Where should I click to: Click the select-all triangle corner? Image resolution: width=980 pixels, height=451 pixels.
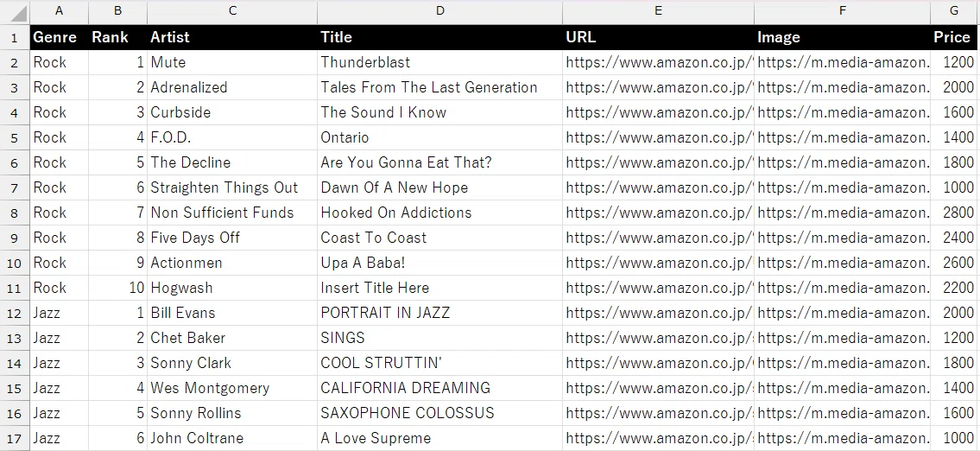15,12
